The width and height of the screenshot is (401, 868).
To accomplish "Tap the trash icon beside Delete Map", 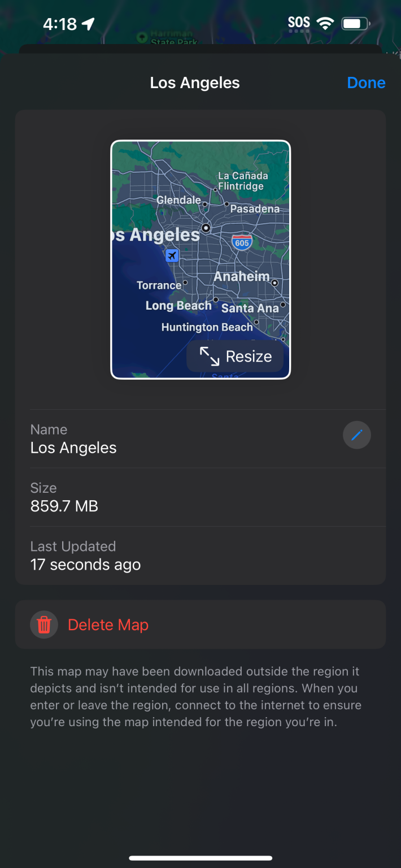I will 43,624.
